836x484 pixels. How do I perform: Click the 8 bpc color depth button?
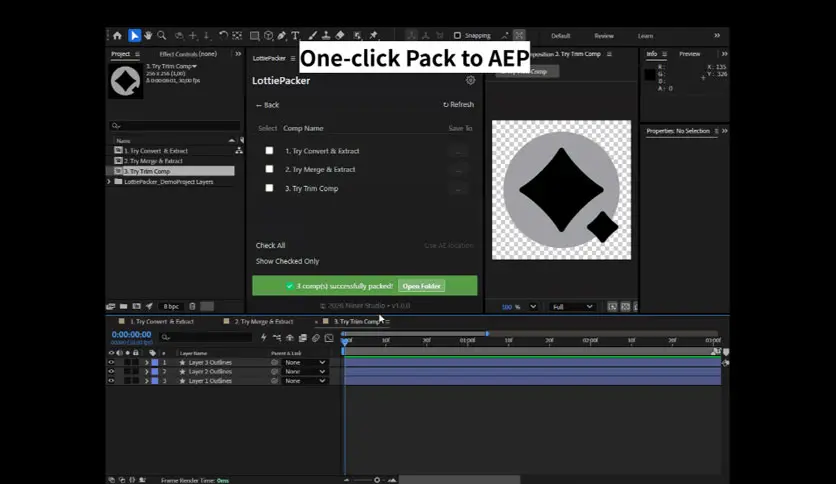pos(171,306)
